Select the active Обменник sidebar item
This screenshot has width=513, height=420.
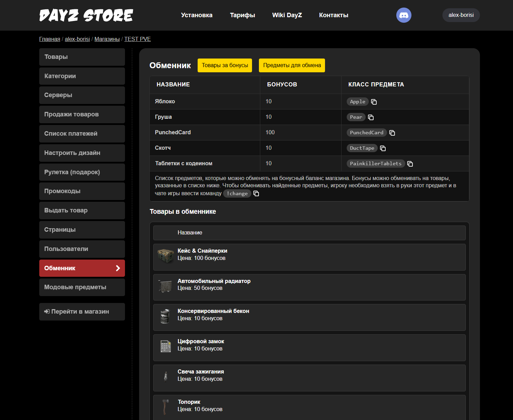[82, 268]
